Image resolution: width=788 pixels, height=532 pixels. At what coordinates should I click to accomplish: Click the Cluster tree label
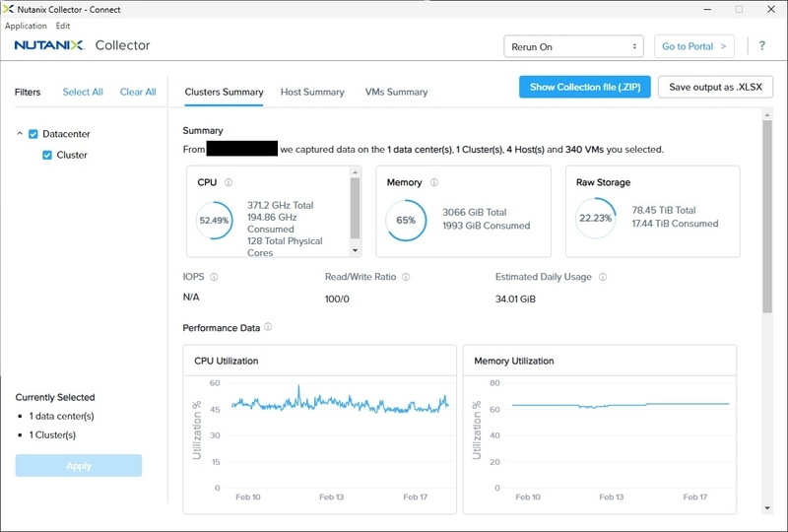[72, 155]
